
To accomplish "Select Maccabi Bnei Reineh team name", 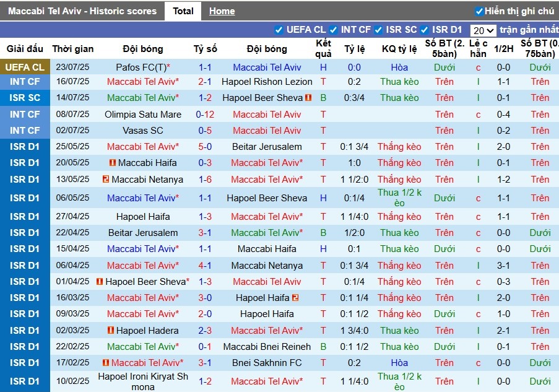I will [267, 347].
